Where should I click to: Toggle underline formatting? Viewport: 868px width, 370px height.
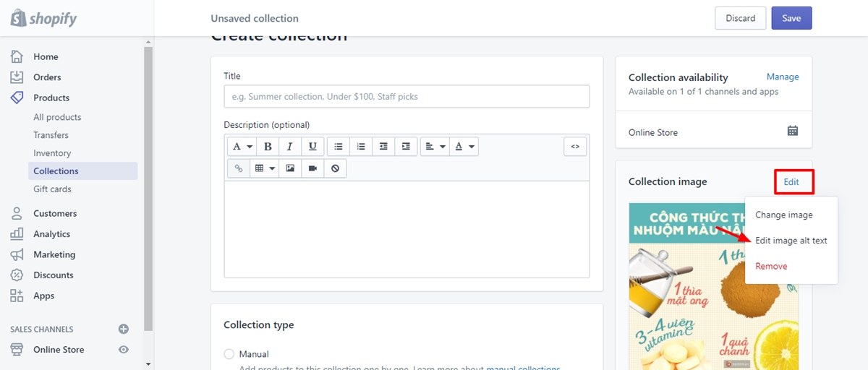pos(312,147)
